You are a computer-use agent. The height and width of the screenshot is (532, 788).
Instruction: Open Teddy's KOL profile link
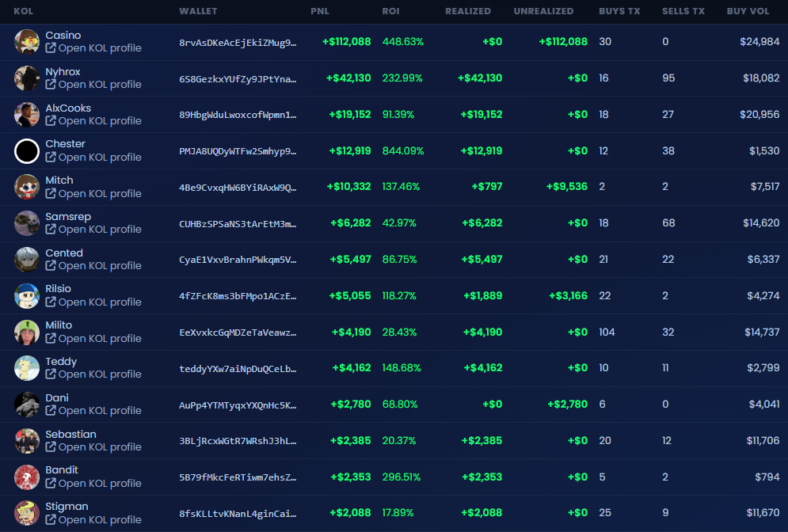pos(93,374)
